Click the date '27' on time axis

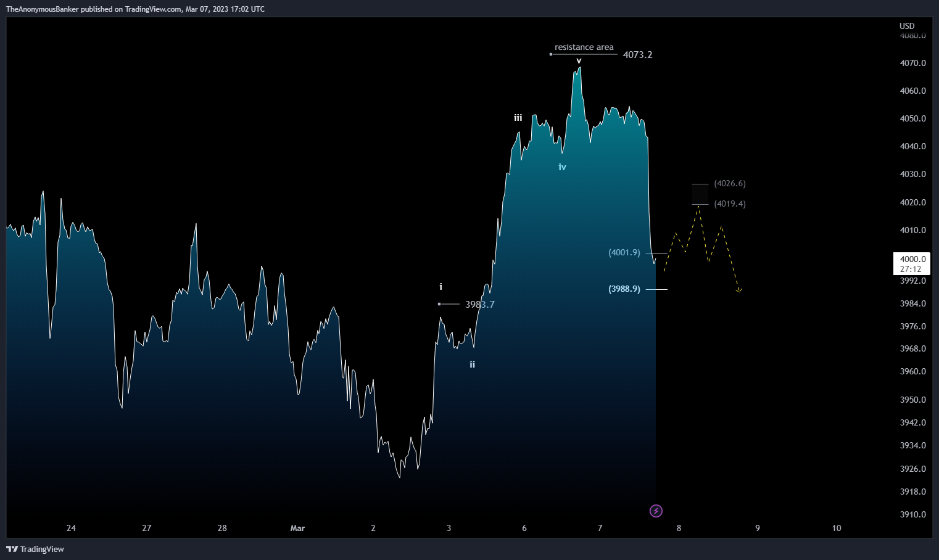tap(146, 528)
